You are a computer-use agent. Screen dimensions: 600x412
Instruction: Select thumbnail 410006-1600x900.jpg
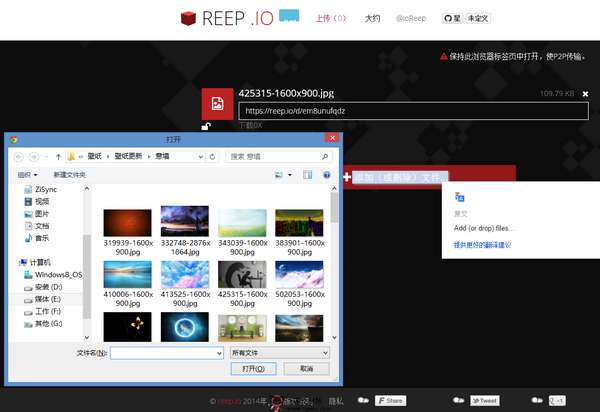(x=127, y=274)
